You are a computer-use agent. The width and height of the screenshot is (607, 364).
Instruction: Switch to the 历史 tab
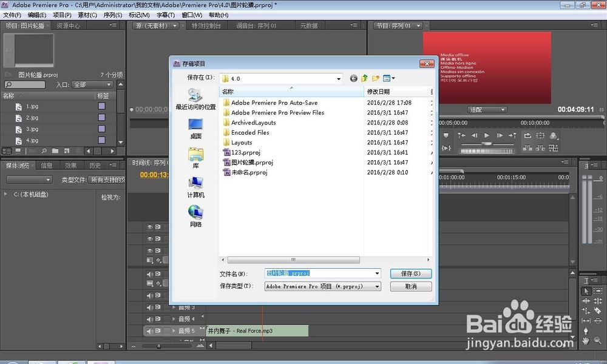click(95, 166)
